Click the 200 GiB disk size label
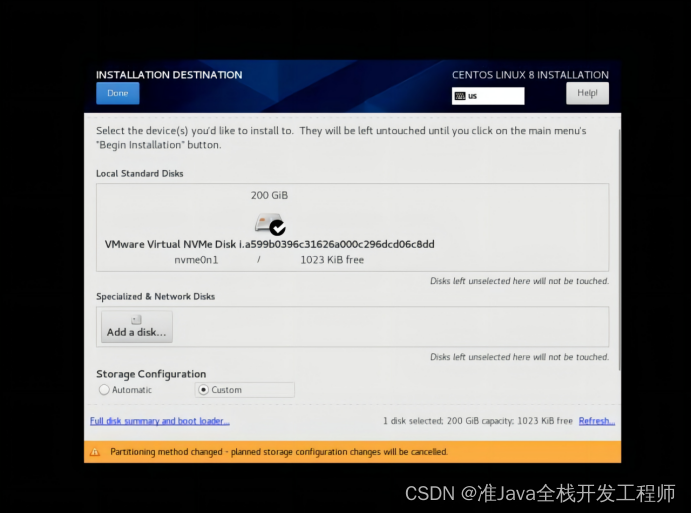 [x=269, y=195]
